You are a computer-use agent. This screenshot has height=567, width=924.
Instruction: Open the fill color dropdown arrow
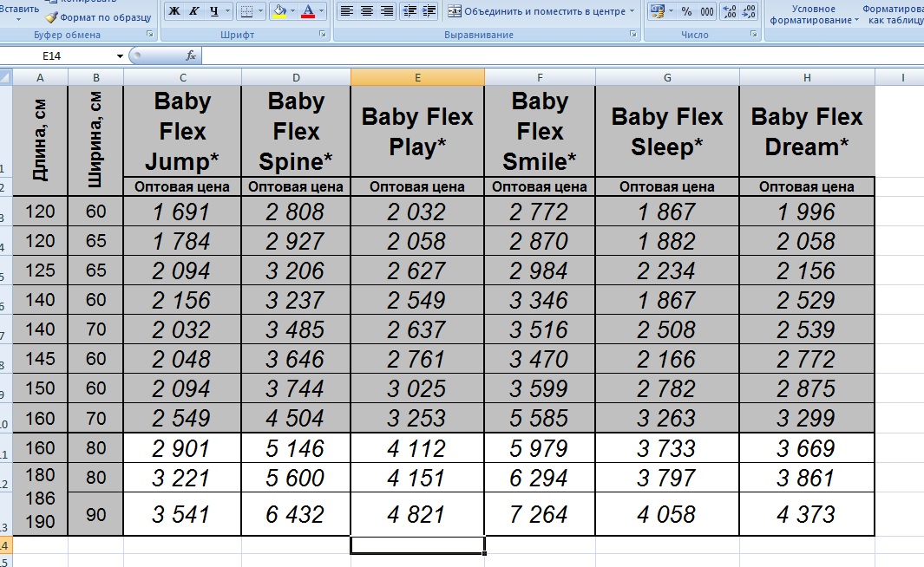[x=293, y=11]
